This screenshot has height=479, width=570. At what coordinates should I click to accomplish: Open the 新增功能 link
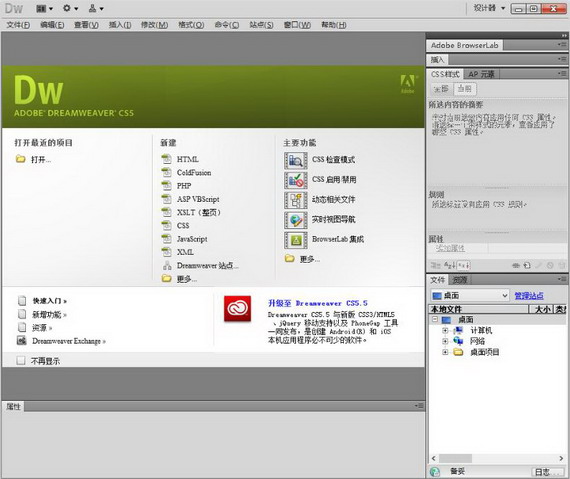coord(49,314)
